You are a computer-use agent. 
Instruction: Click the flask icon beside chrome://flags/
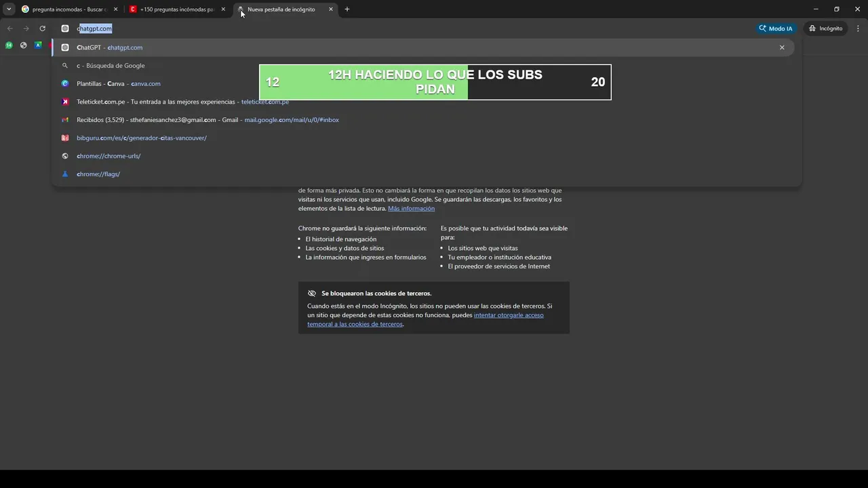(65, 174)
